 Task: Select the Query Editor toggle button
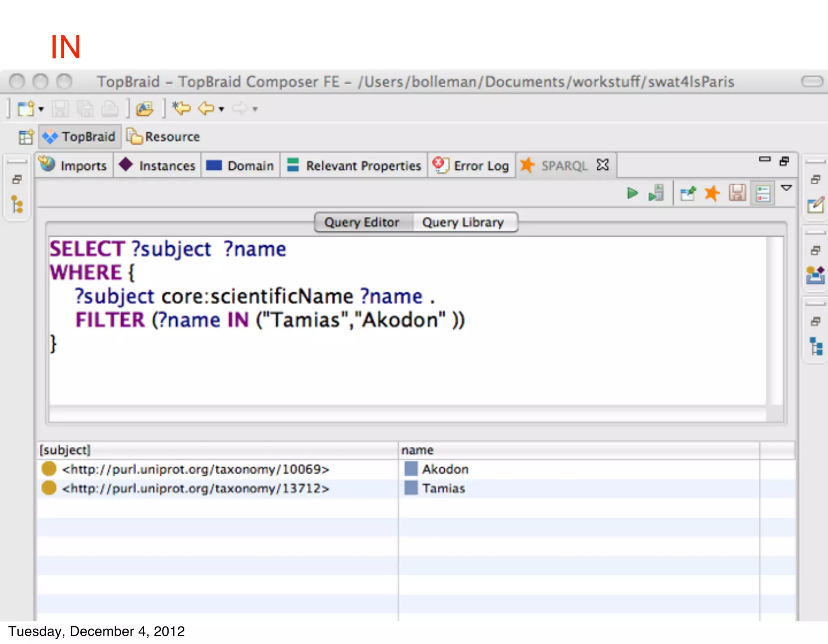point(362,222)
